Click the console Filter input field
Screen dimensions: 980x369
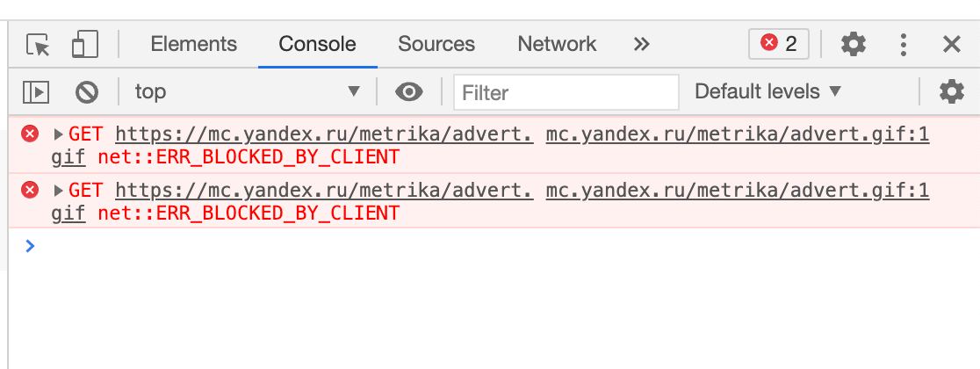pos(566,92)
